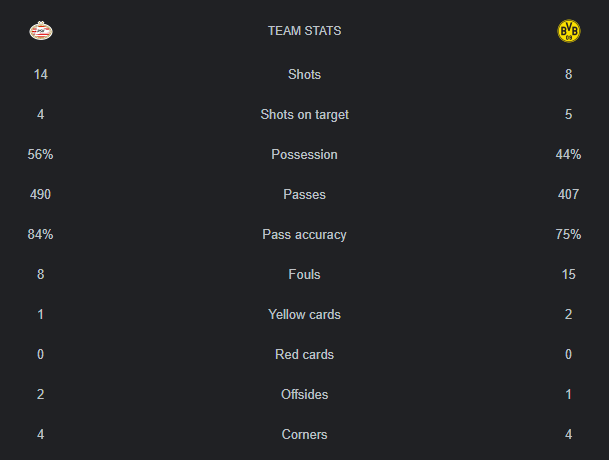Click the Offsides stat label
The width and height of the screenshot is (609, 460).
pyautogui.click(x=304, y=394)
